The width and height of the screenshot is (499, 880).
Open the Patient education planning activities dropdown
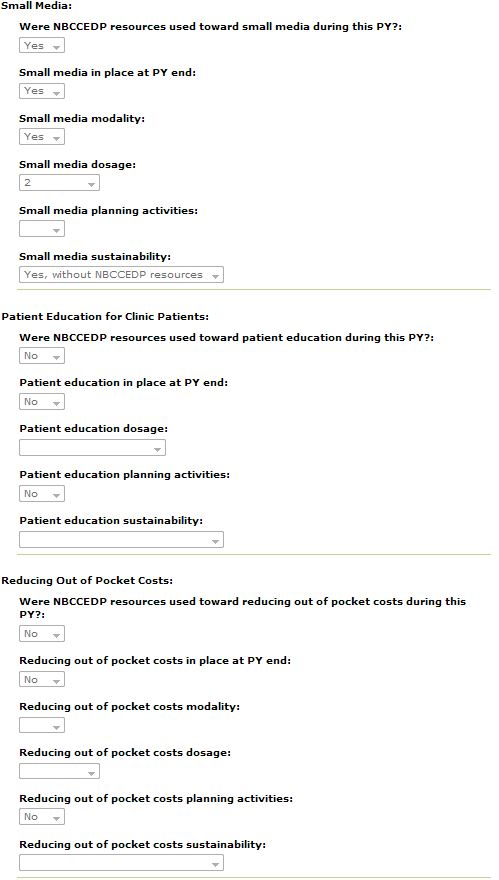coord(42,494)
